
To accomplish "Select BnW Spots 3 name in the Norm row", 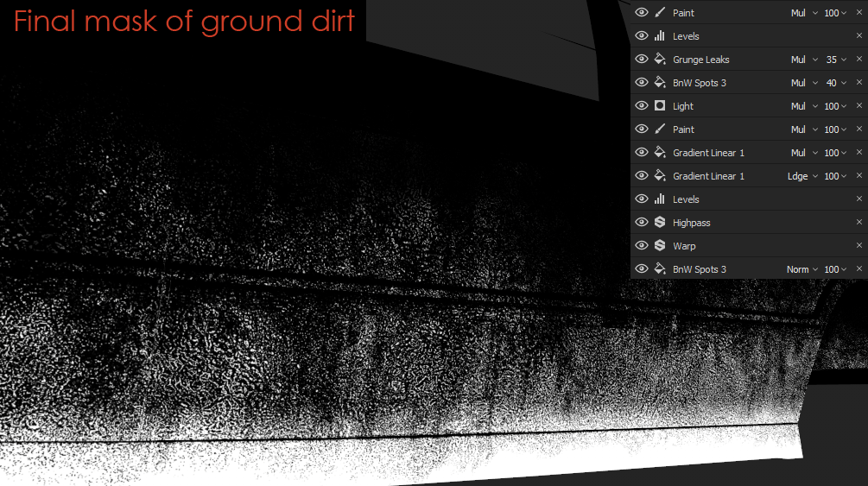I will tap(700, 269).
